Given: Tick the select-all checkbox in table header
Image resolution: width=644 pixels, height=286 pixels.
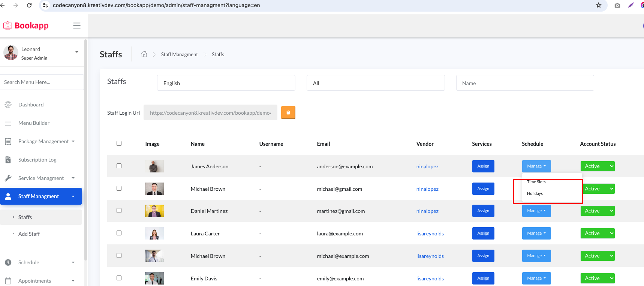Looking at the screenshot, I should tap(119, 143).
